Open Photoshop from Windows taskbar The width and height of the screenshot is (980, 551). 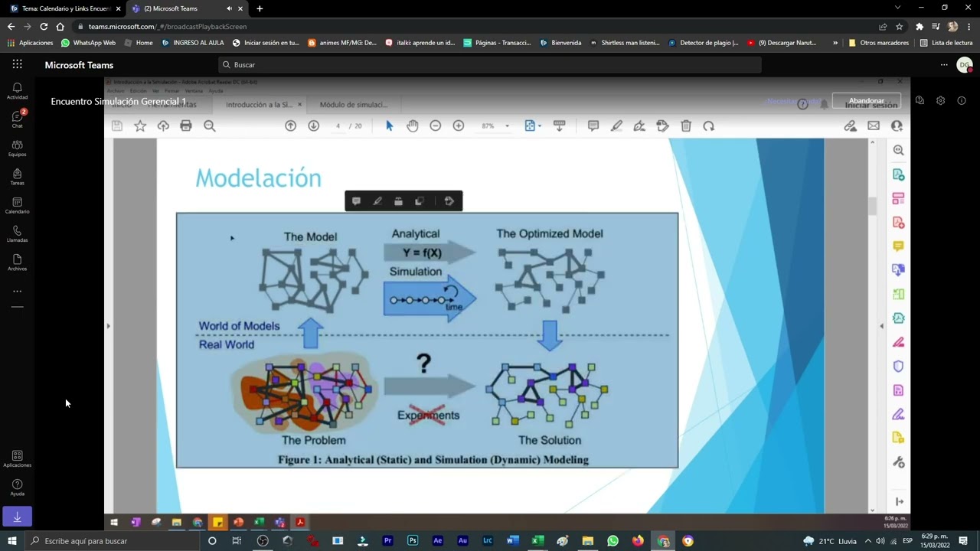[413, 541]
